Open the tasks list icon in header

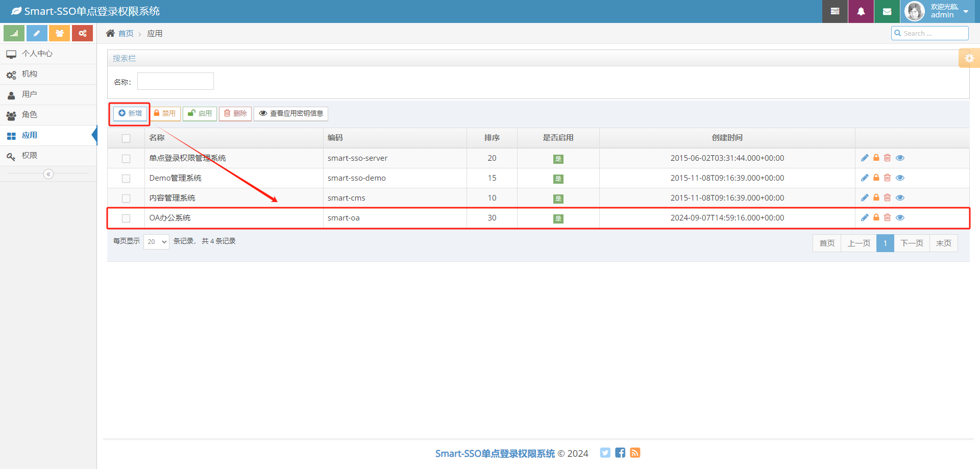tap(835, 11)
